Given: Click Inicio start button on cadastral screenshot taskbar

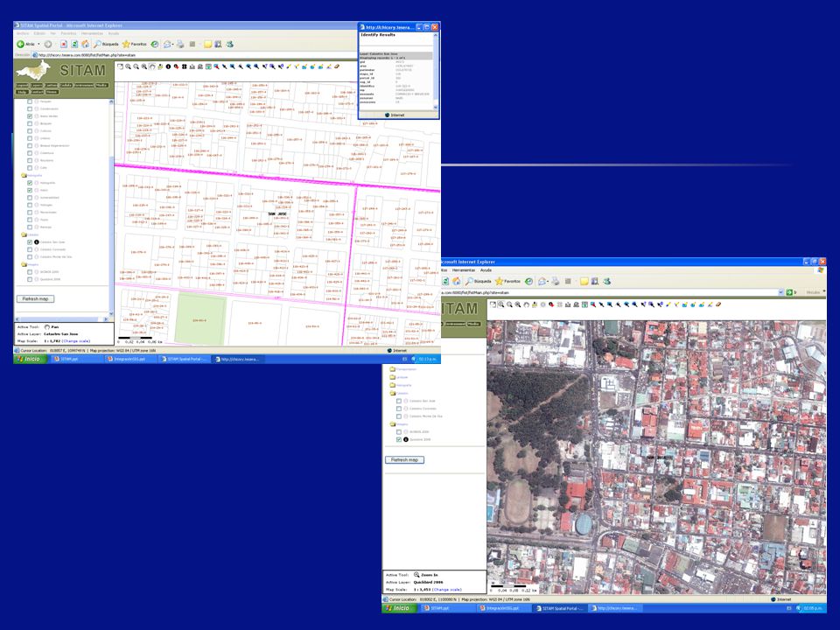Looking at the screenshot, I should [29, 359].
